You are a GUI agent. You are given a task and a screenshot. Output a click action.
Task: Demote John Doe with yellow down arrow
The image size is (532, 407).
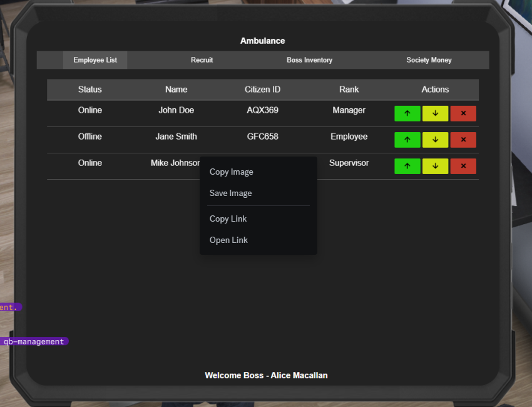coord(435,113)
